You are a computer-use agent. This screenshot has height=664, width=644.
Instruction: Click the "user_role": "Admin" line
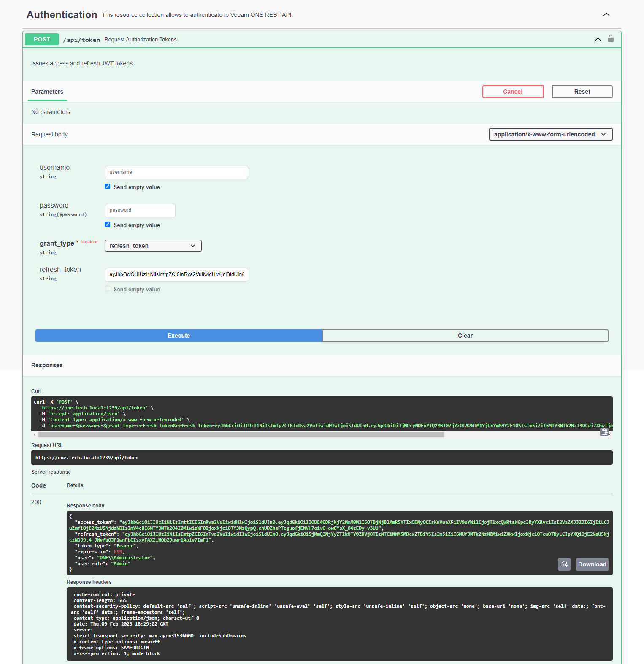[x=103, y=564]
